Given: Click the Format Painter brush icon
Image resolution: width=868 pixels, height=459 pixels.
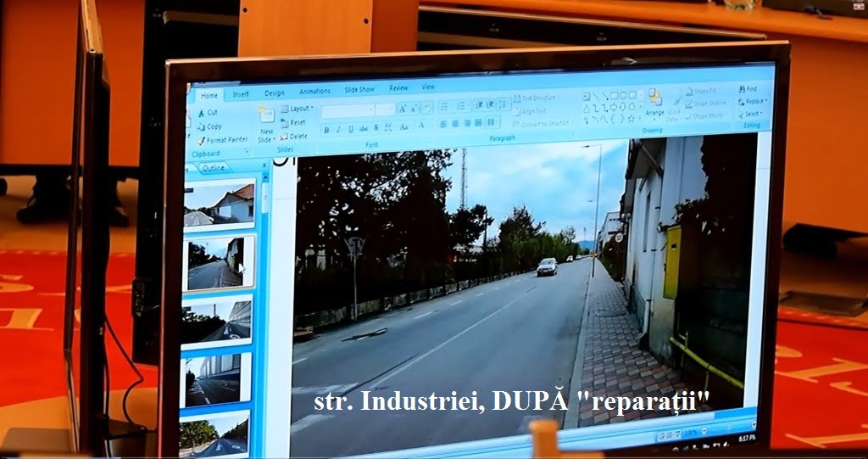Looking at the screenshot, I should point(202,140).
